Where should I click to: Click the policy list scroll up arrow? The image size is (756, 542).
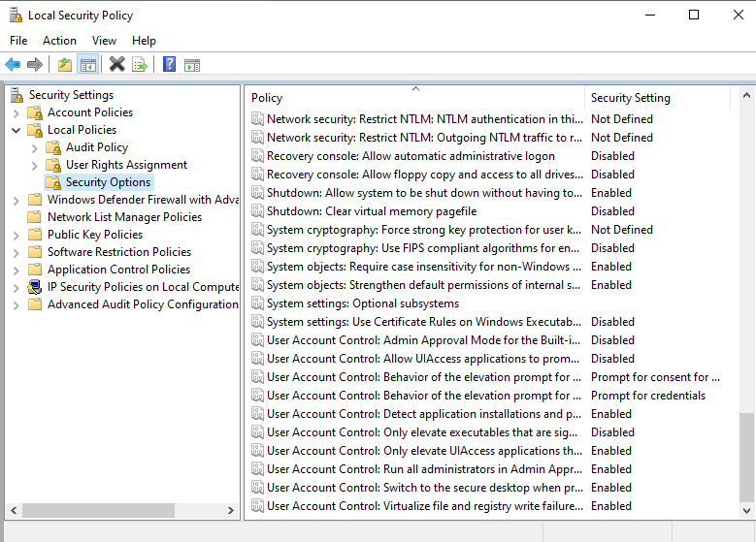pyautogui.click(x=747, y=95)
